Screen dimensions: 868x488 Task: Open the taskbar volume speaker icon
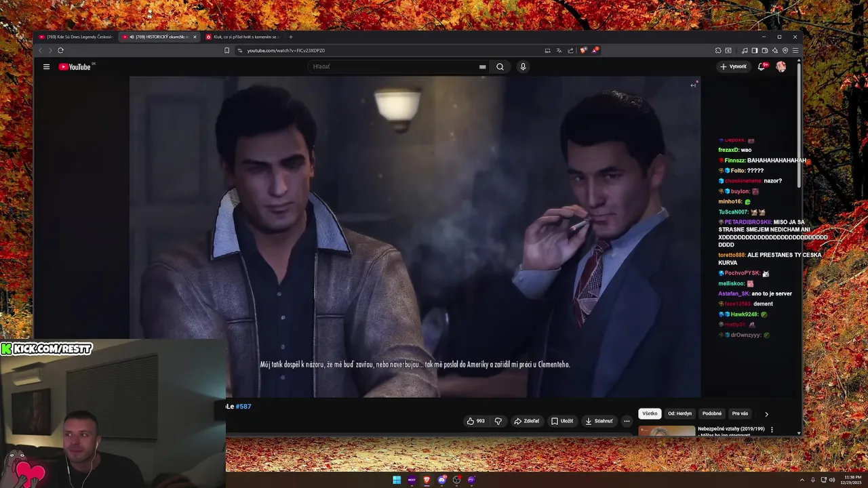[833, 480]
